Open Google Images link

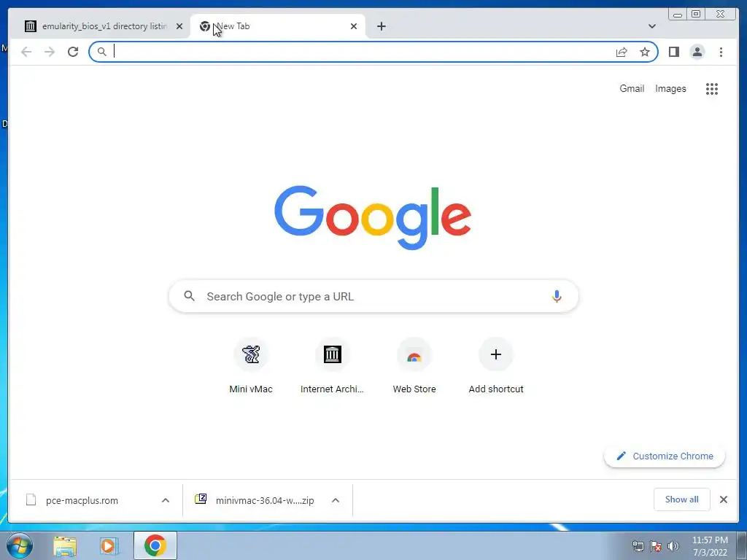coord(670,88)
